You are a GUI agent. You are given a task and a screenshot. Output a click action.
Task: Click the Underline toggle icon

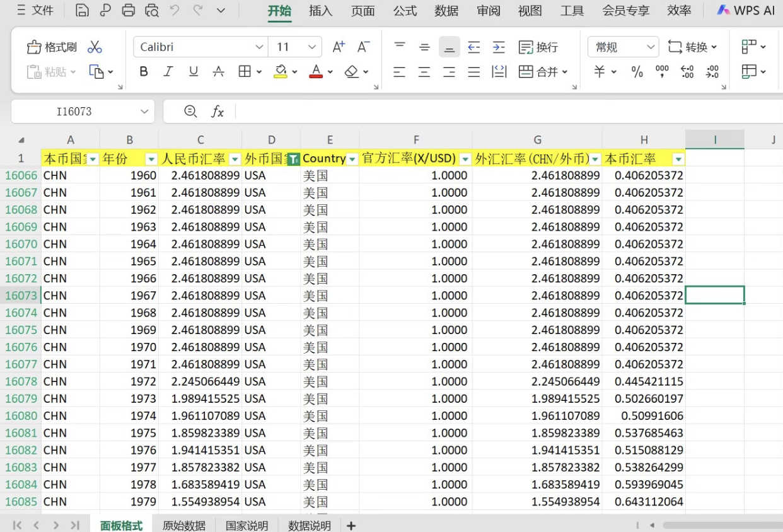pos(192,71)
